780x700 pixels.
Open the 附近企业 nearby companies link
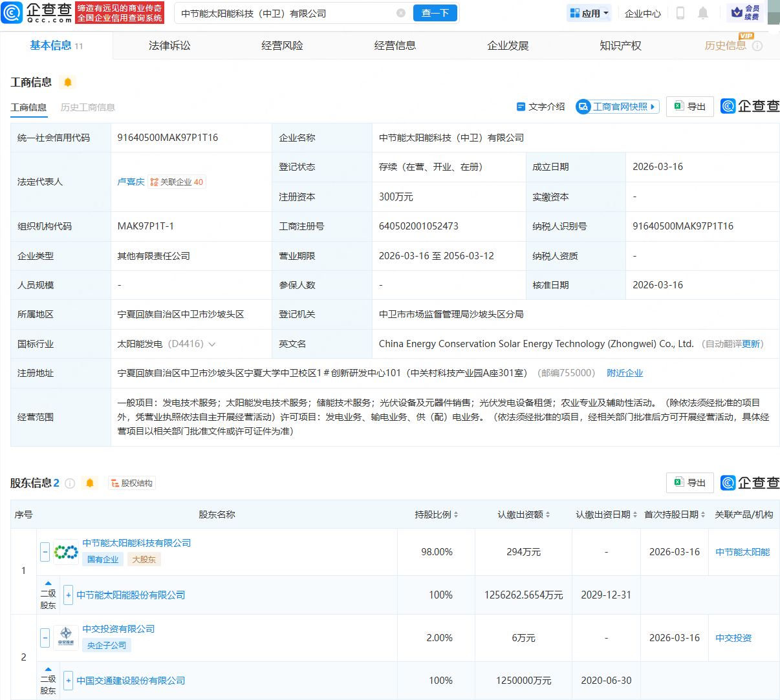pyautogui.click(x=625, y=373)
